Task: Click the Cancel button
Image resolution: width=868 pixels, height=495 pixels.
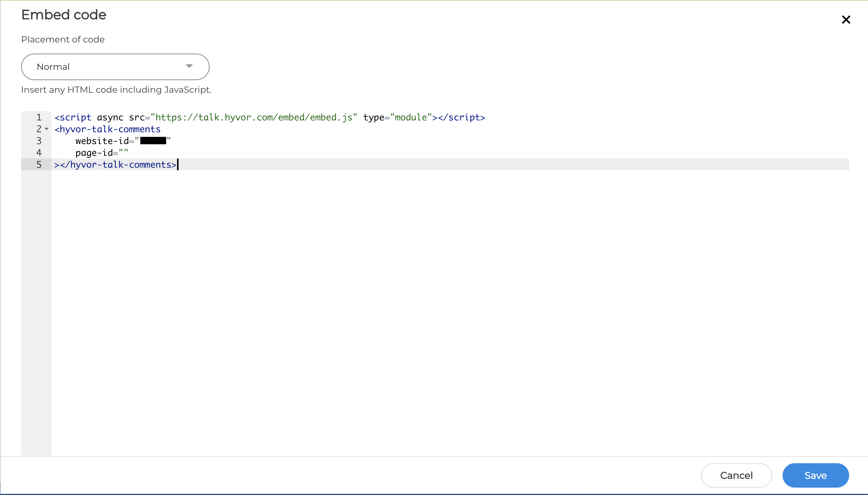Action: click(x=736, y=475)
